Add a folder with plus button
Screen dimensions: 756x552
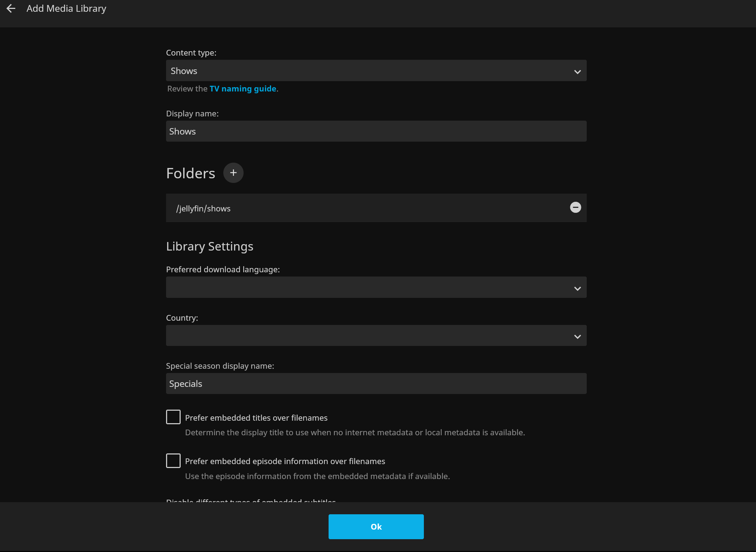[233, 173]
